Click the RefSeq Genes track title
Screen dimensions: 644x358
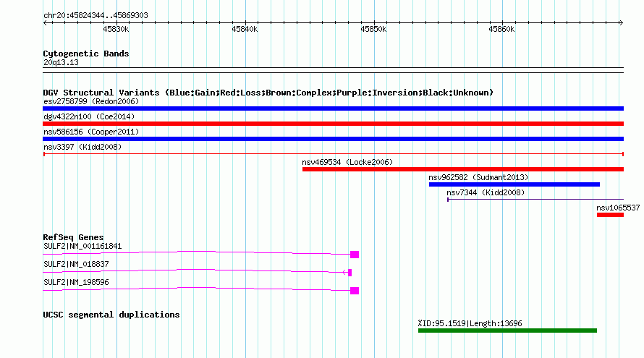click(73, 237)
